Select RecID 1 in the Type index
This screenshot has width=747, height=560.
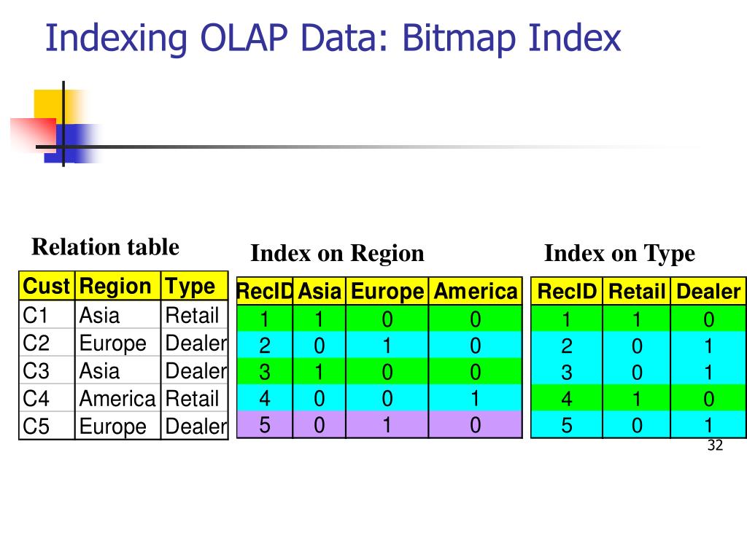(567, 319)
